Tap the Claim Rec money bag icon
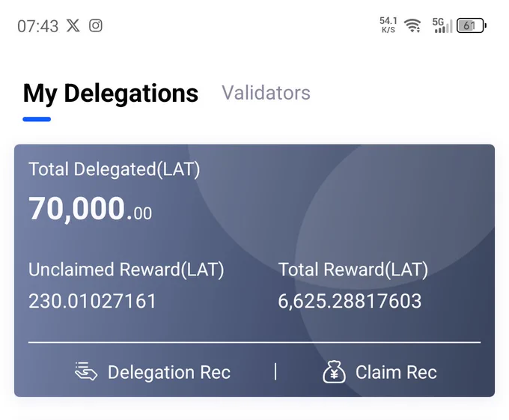 [334, 371]
